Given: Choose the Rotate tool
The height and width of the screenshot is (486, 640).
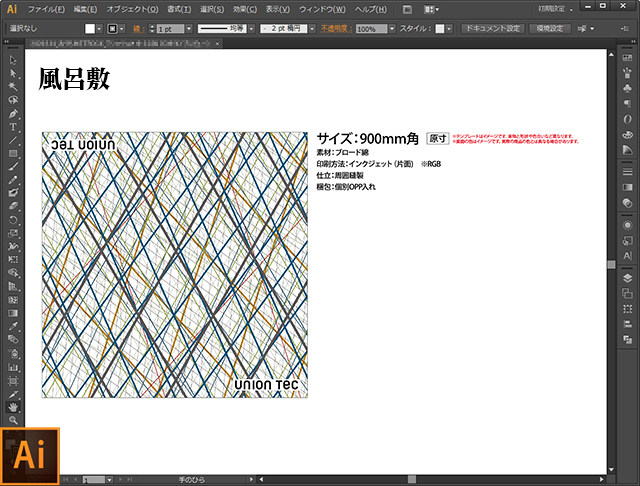Looking at the screenshot, I should (13, 220).
